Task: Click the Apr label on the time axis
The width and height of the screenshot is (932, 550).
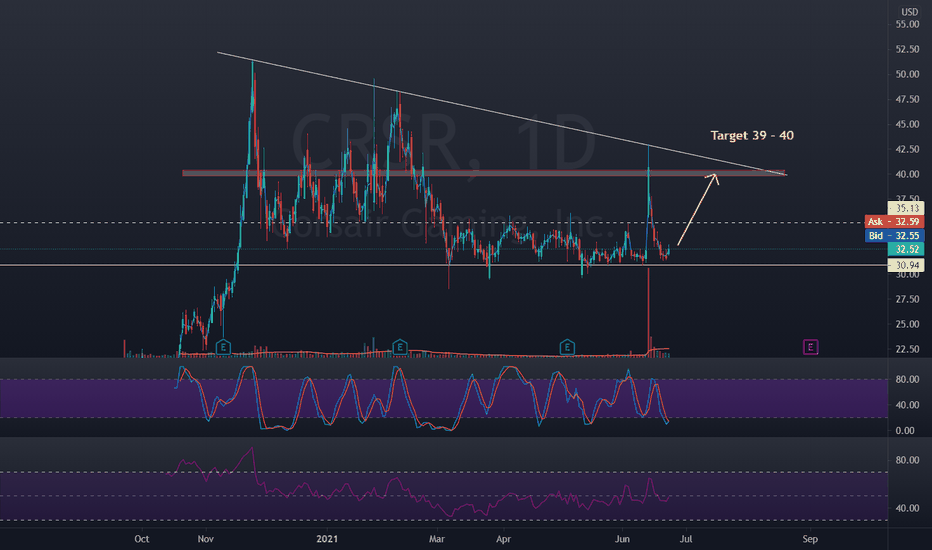Action: point(503,539)
